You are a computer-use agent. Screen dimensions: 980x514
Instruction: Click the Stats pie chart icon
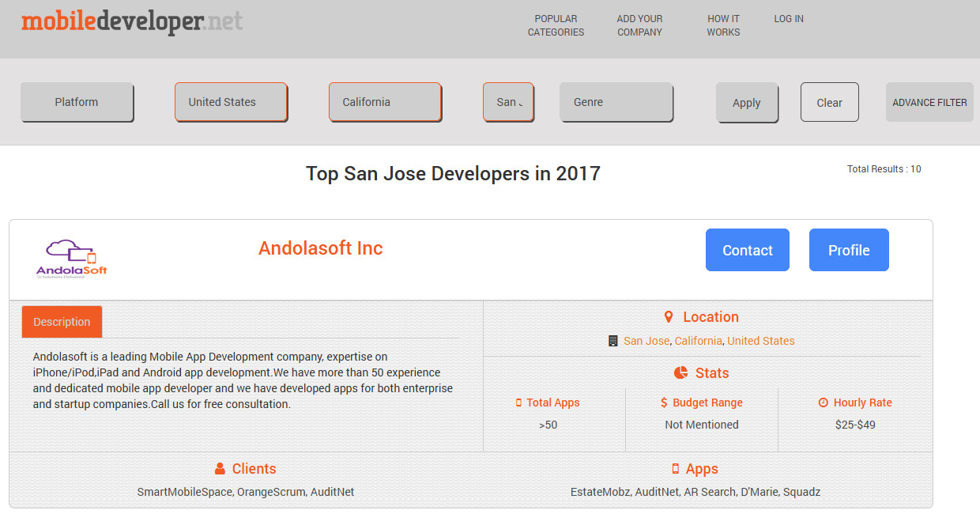coord(680,372)
